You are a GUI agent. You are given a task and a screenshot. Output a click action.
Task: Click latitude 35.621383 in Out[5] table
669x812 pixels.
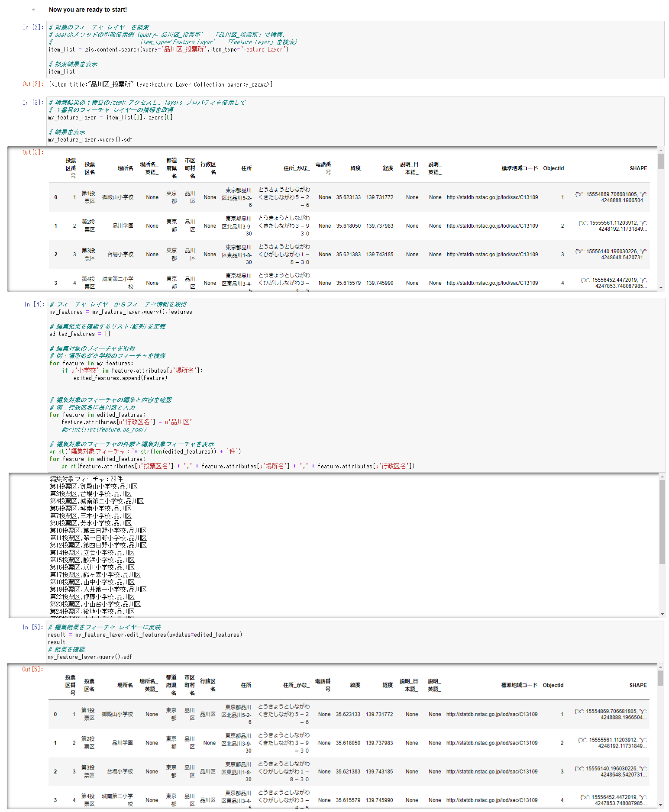coord(348,772)
